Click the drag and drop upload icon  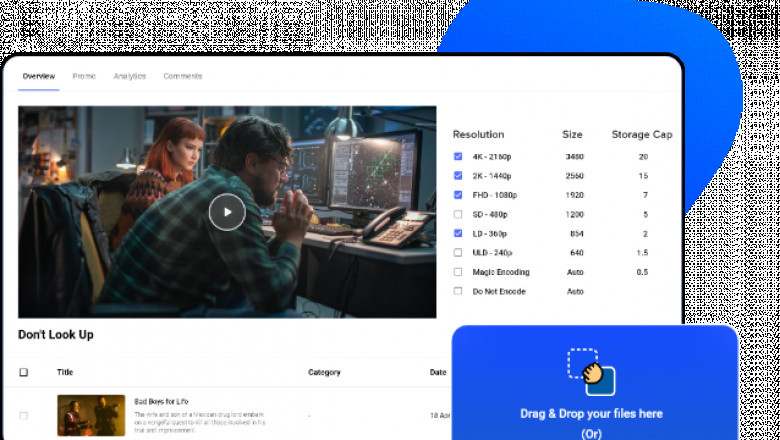(x=591, y=371)
